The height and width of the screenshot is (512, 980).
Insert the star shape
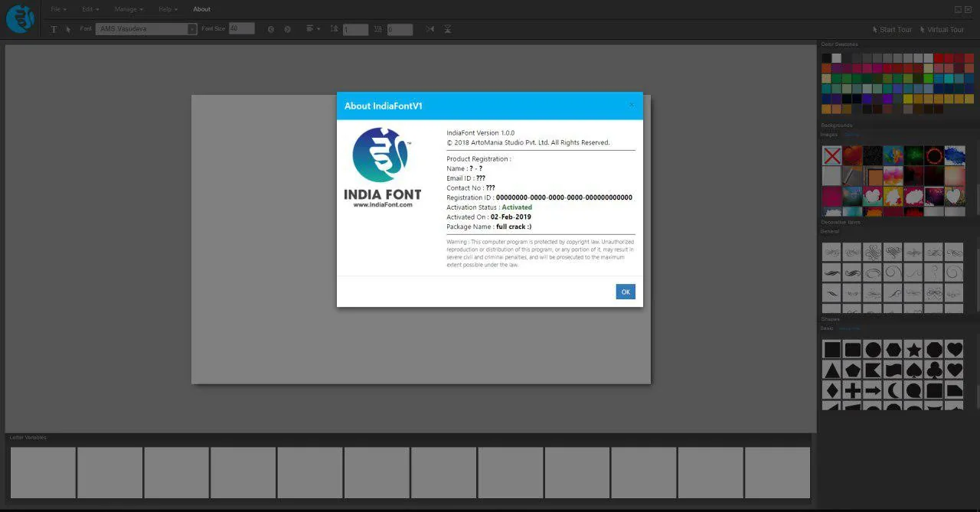[x=913, y=350]
